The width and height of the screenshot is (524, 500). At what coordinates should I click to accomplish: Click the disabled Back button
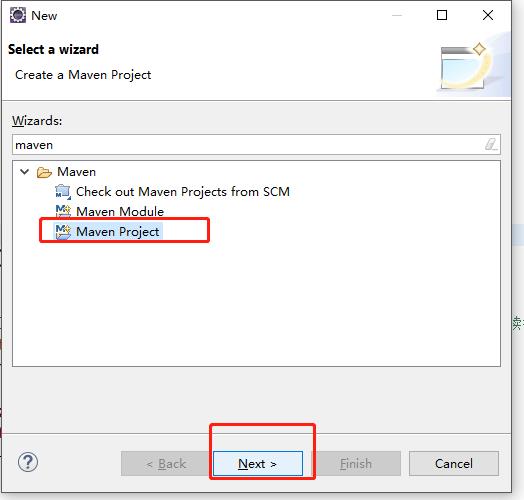click(166, 464)
